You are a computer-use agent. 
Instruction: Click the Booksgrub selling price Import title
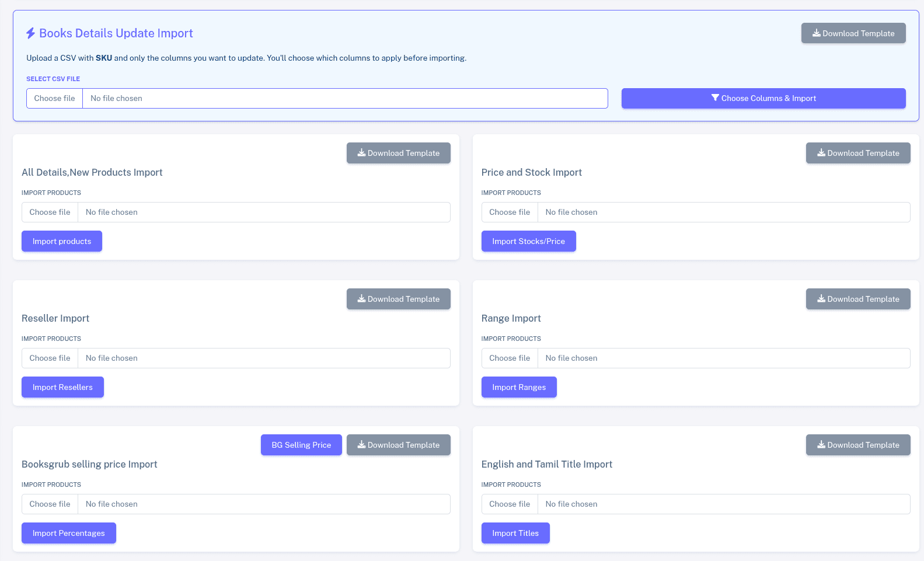pos(89,464)
